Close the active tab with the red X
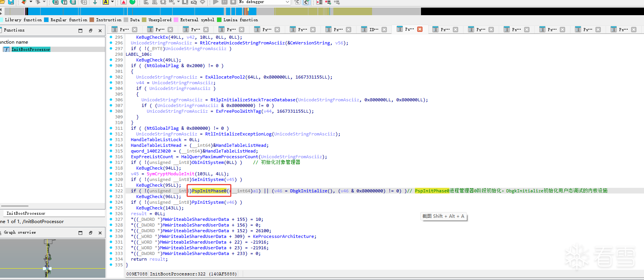This screenshot has width=644, height=280. [x=420, y=29]
